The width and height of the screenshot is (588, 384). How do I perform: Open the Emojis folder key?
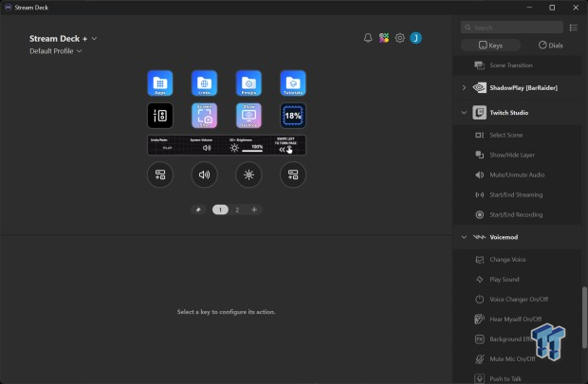tap(248, 82)
